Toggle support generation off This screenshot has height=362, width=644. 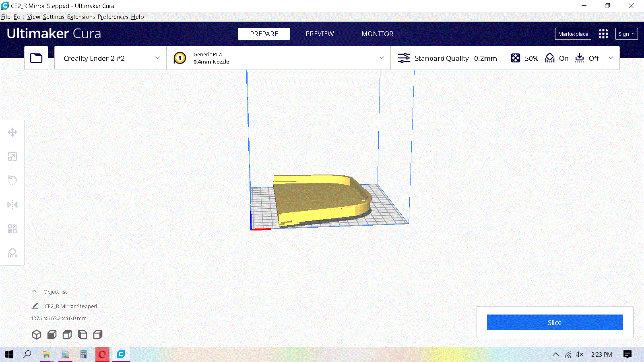coord(557,58)
